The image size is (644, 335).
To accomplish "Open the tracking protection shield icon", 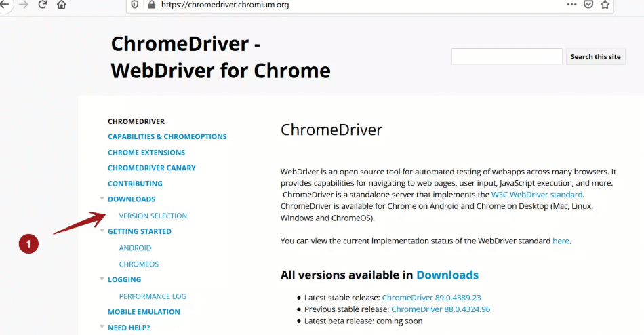I will pos(135,5).
